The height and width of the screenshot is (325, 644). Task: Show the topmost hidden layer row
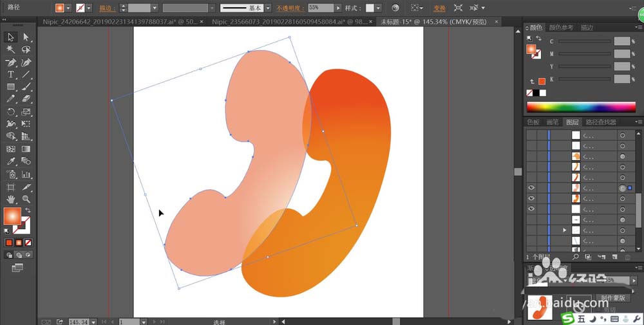tap(531, 135)
